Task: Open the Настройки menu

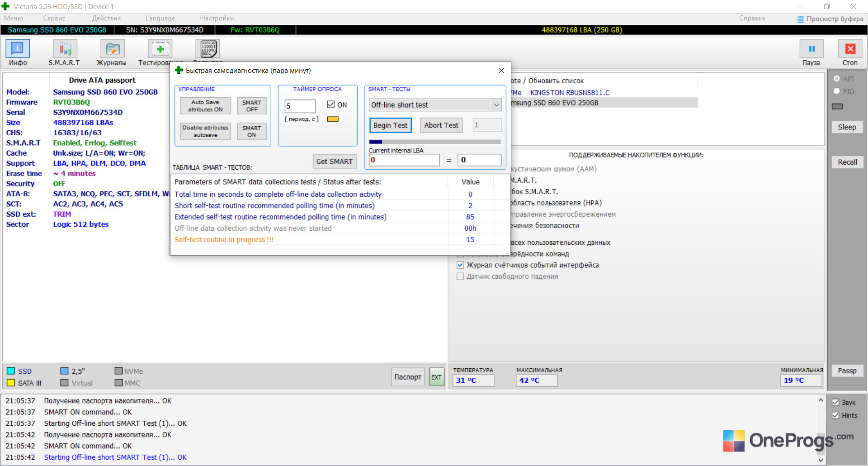Action: (217, 18)
